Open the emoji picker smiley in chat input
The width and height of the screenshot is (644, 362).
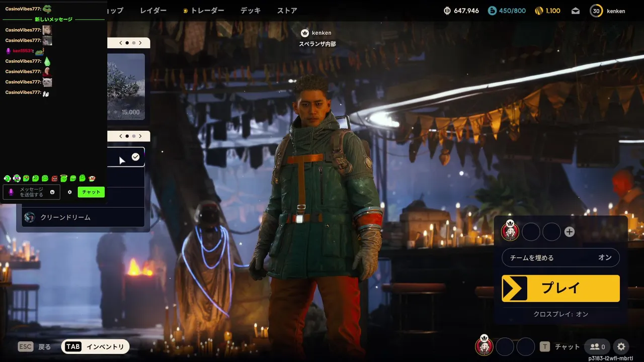pyautogui.click(x=52, y=192)
